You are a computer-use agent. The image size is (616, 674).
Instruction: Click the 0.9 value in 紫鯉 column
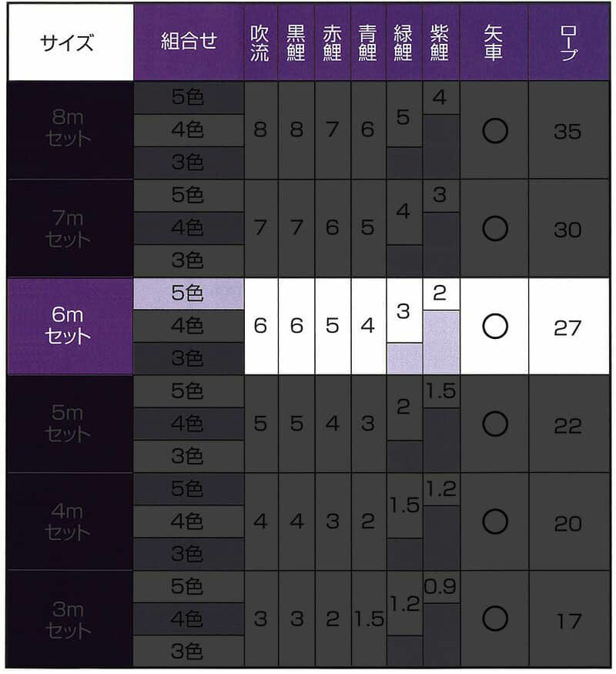[440, 587]
